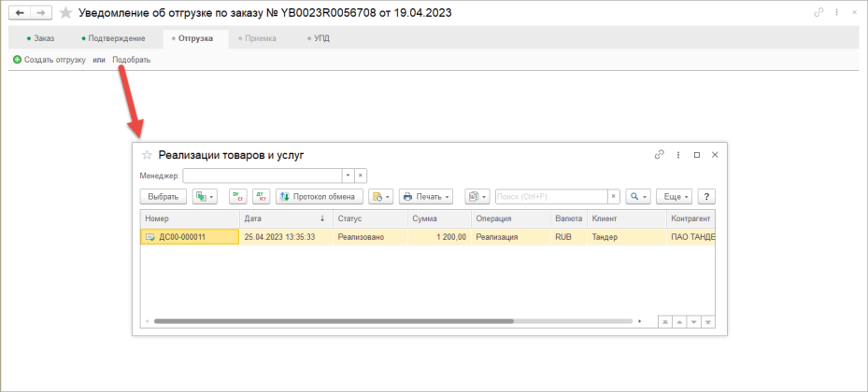Sort by Статус column header
868x392 pixels.
[370, 219]
